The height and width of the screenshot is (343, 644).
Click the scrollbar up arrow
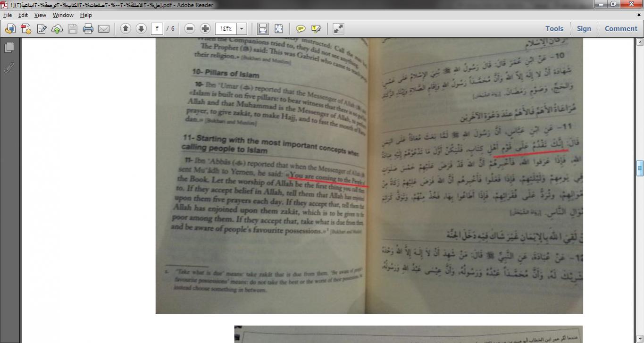(640, 42)
